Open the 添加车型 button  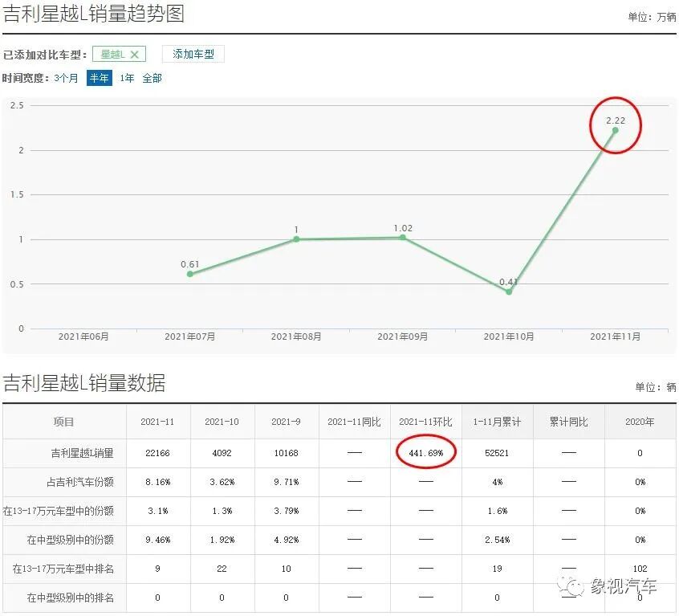[193, 54]
